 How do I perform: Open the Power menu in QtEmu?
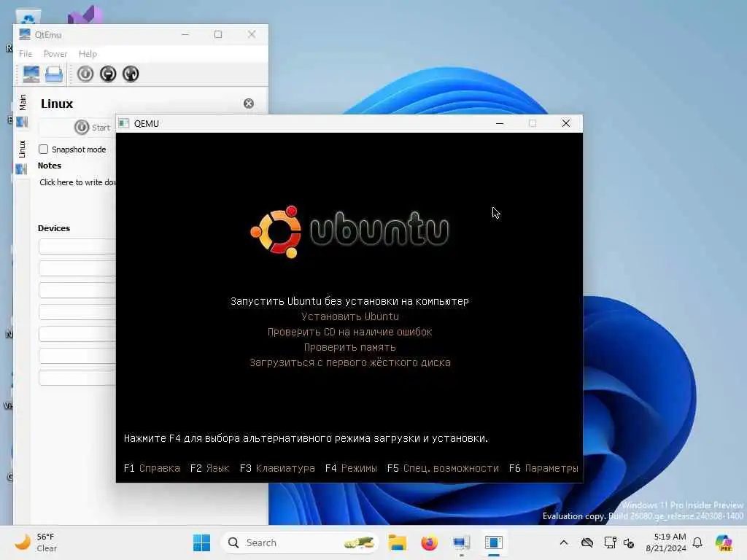pyautogui.click(x=55, y=54)
